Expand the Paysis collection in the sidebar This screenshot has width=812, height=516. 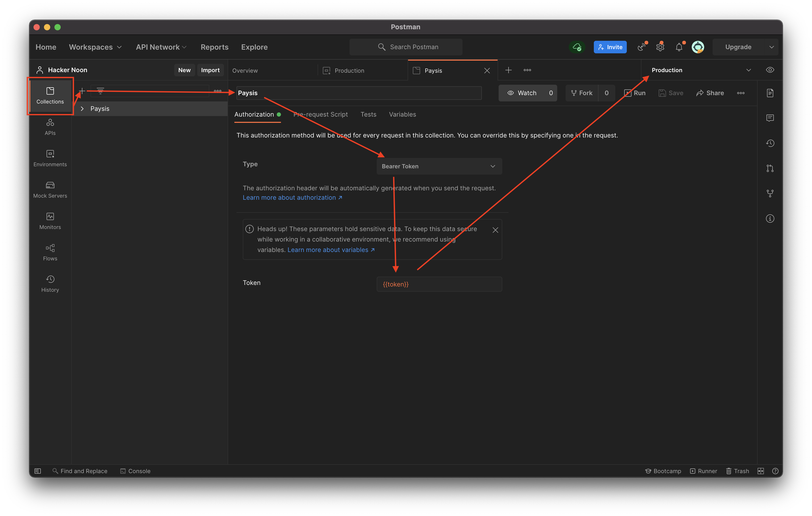click(82, 108)
